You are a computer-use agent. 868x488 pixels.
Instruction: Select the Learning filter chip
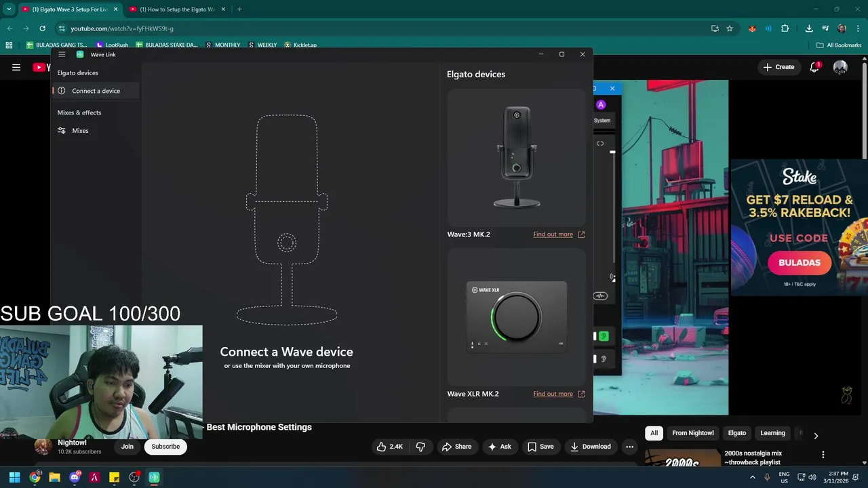[x=772, y=433]
